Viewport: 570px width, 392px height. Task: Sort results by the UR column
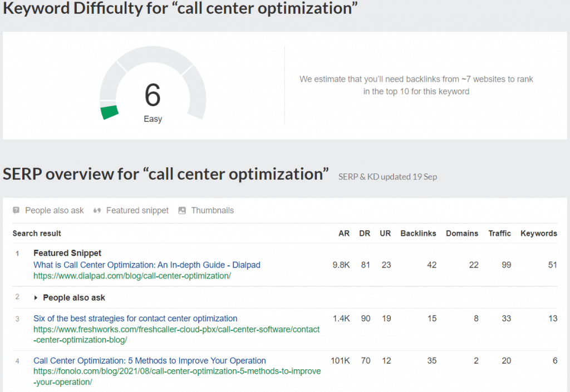pos(385,233)
